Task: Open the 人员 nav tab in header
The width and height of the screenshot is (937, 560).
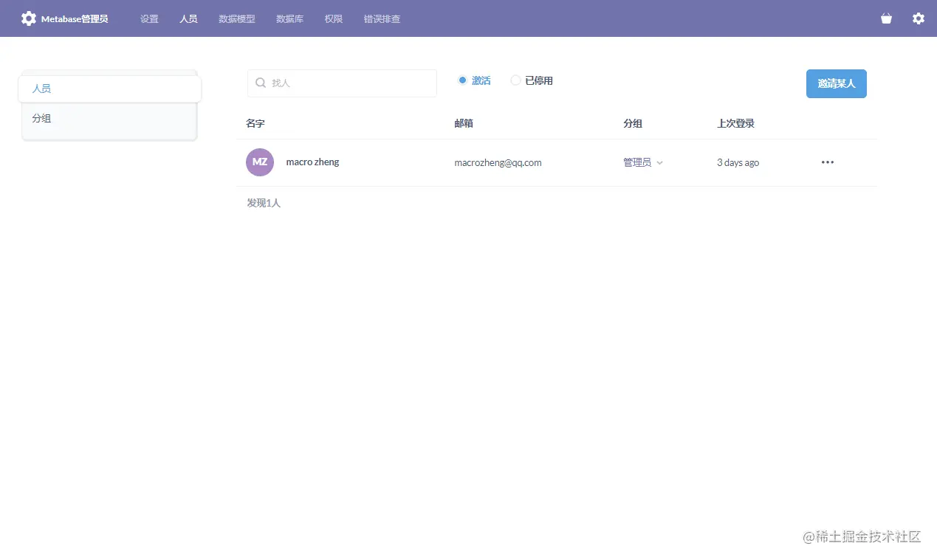Action: tap(188, 19)
